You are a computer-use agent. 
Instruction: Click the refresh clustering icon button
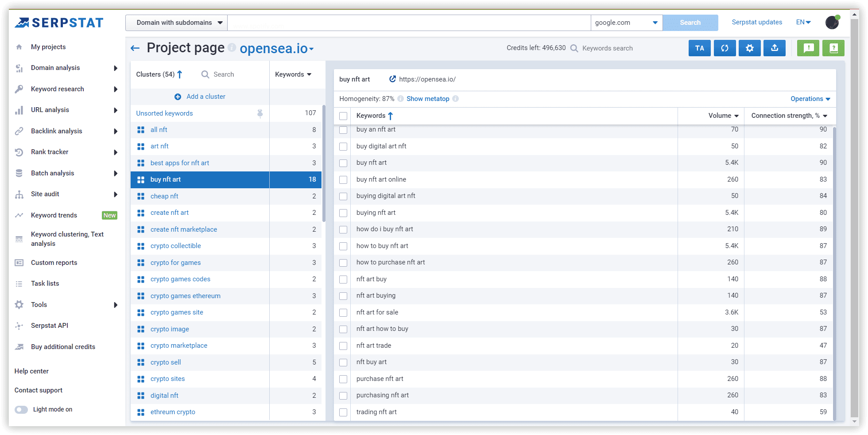click(725, 48)
